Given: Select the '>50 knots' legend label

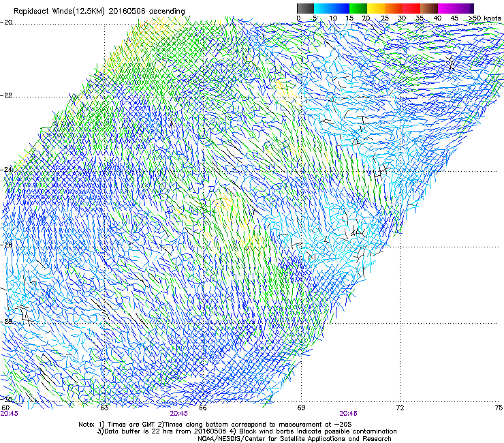Looking at the screenshot, I should point(484,18).
